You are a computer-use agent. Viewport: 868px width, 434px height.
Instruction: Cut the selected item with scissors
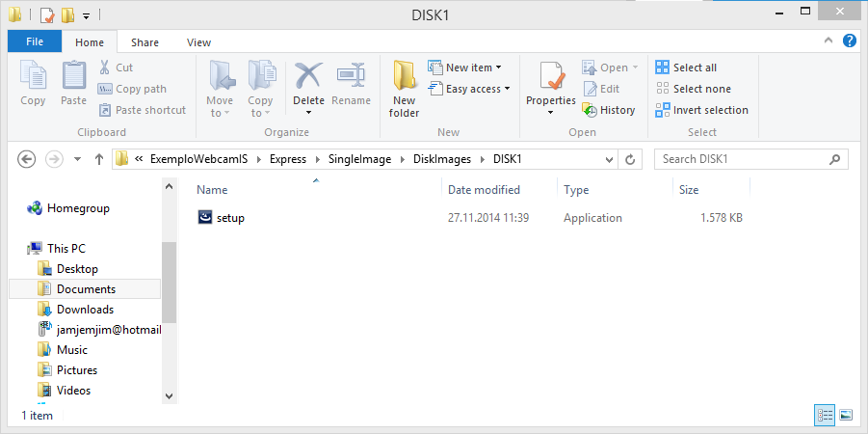tap(117, 68)
